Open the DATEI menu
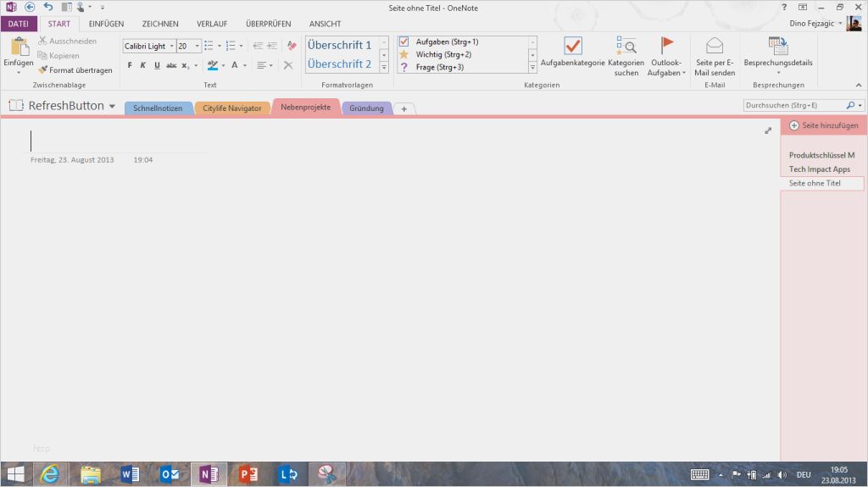This screenshot has width=868, height=487. point(19,24)
